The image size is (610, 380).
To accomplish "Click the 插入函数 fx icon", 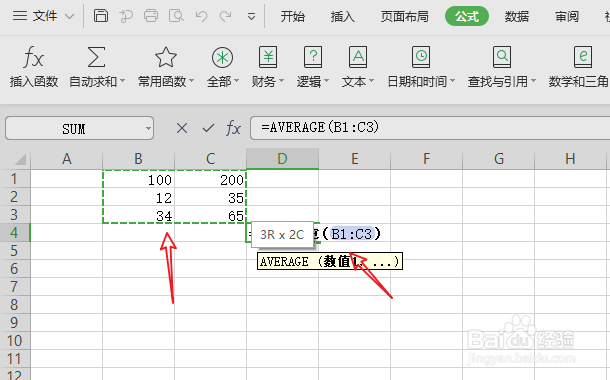I will [x=33, y=57].
